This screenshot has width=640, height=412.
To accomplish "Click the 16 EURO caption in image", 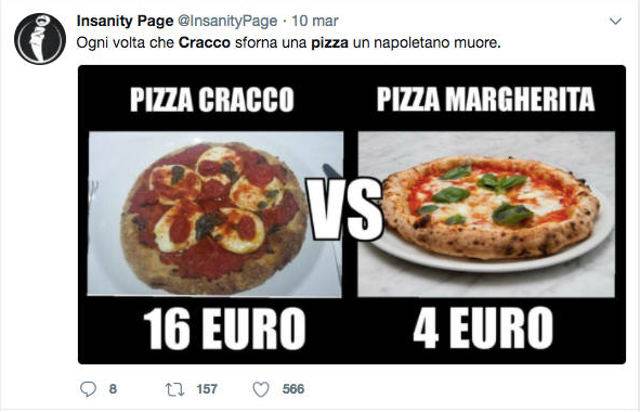I will (x=224, y=329).
